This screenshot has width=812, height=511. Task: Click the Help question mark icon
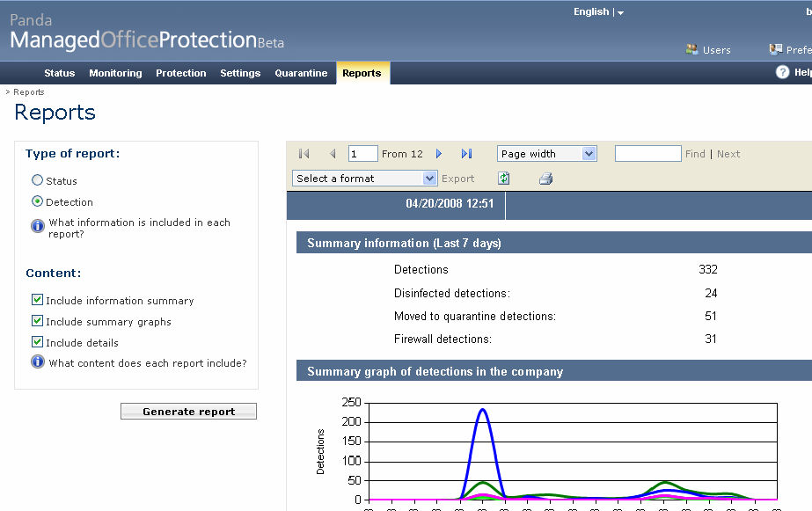(782, 72)
